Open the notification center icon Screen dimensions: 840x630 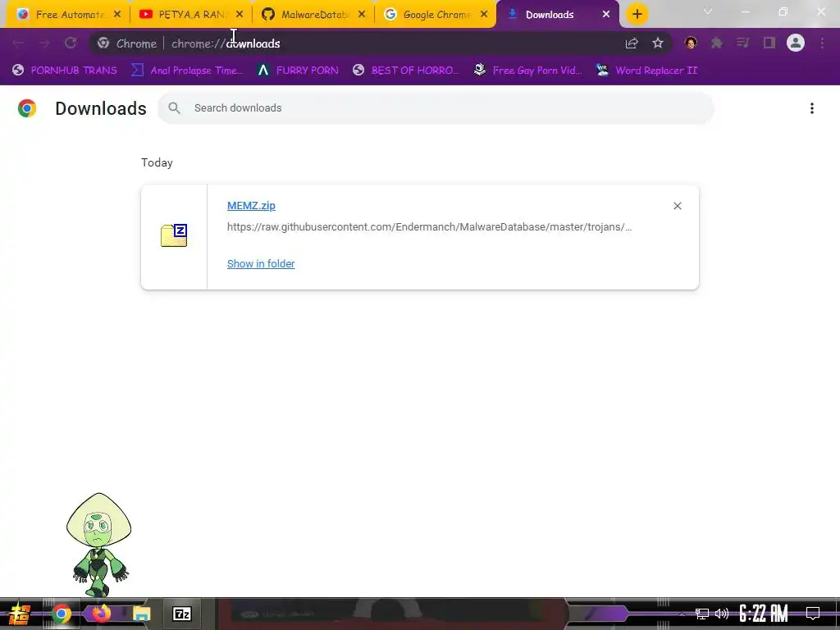[x=813, y=614]
